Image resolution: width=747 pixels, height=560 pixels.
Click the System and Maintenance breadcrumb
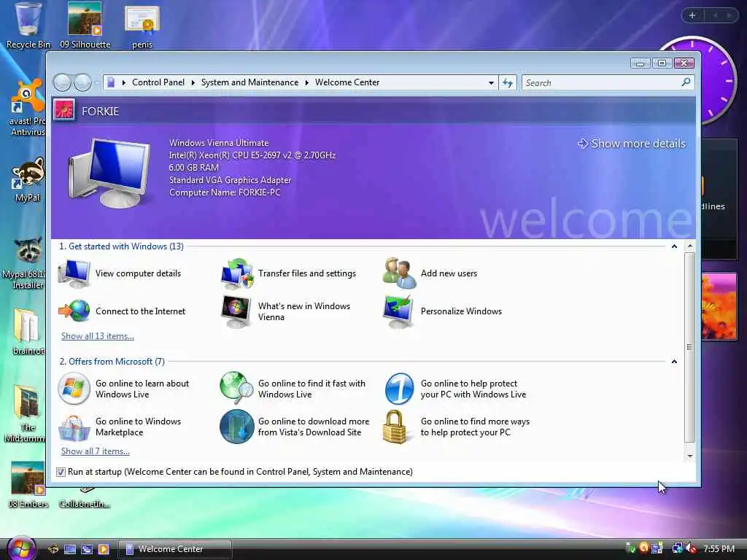249,82
